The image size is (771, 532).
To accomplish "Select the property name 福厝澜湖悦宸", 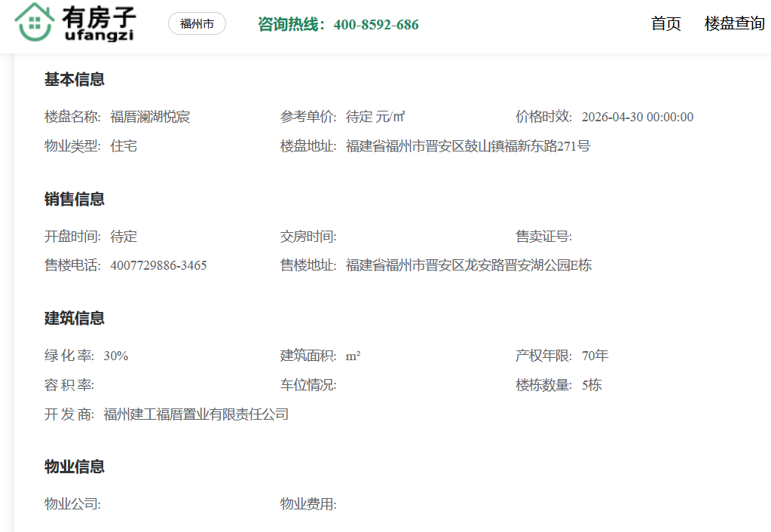I will (150, 117).
